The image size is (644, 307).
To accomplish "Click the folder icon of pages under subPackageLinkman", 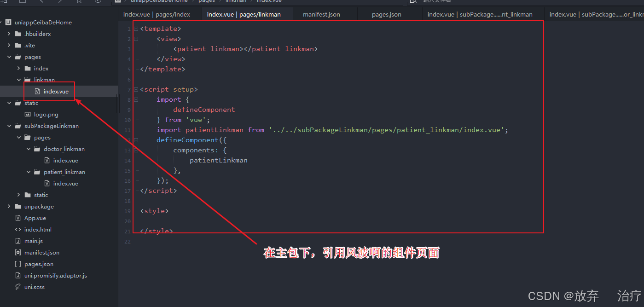I will click(28, 137).
